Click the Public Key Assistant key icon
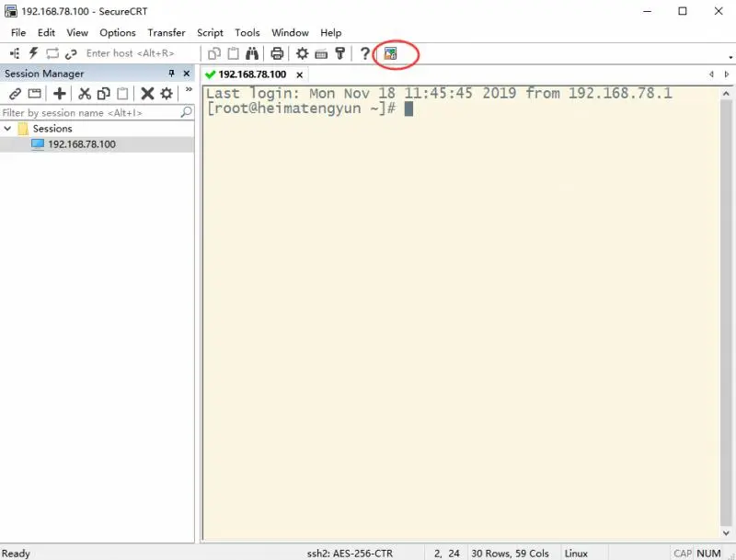 (x=340, y=53)
